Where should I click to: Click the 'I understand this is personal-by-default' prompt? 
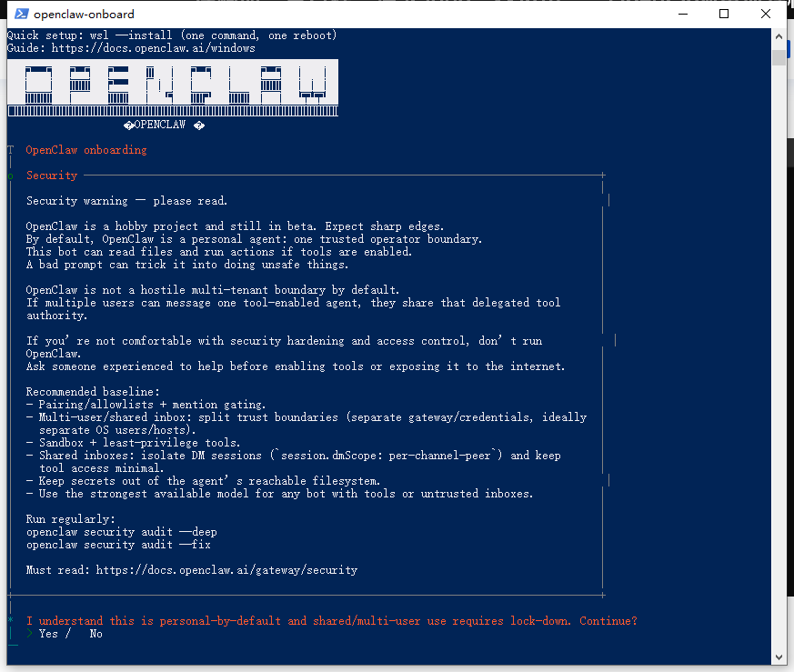(x=332, y=621)
